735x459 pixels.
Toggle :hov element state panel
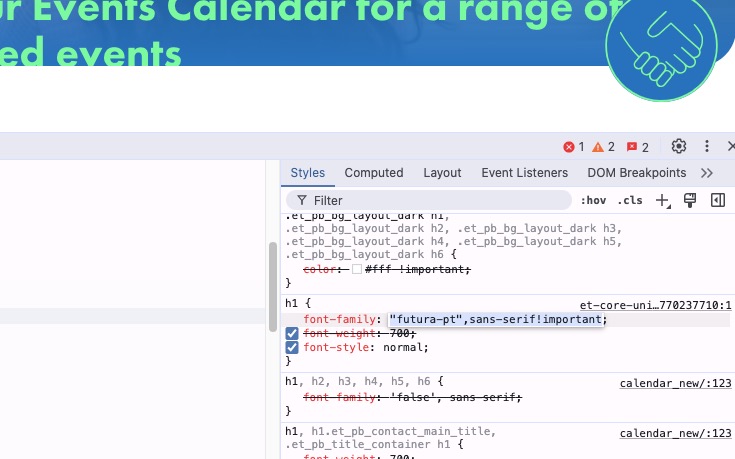pos(593,201)
